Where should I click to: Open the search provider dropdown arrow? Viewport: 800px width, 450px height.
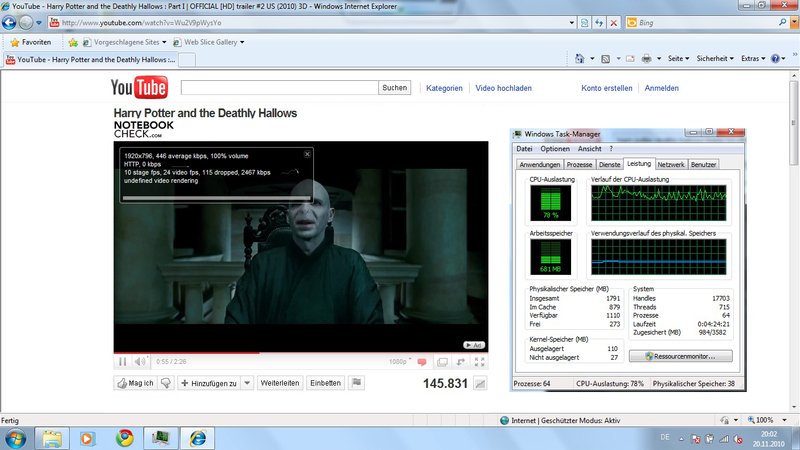tap(794, 23)
